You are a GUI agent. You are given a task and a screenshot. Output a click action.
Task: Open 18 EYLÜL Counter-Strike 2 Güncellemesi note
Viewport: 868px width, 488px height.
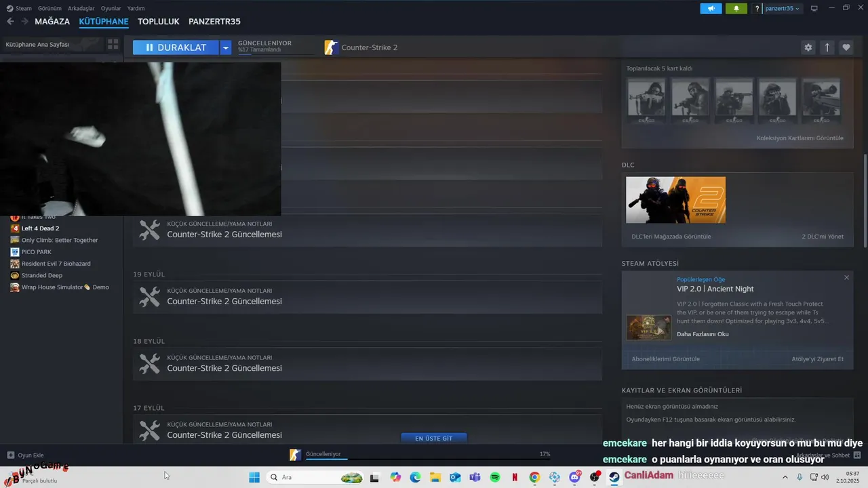pos(368,364)
